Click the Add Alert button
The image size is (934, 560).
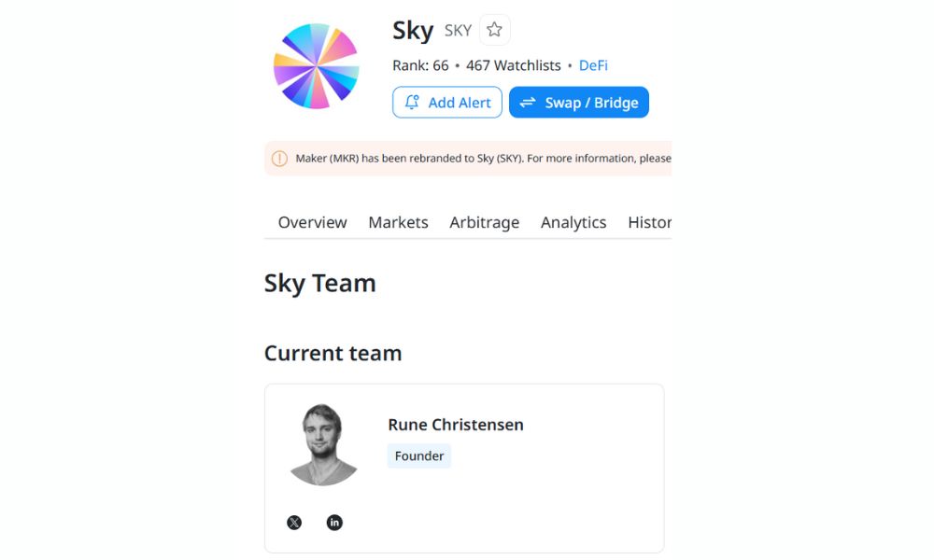click(446, 102)
